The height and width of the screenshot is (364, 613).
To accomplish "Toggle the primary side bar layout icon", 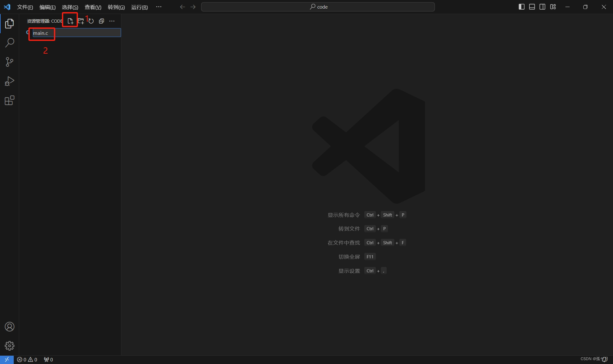I will point(521,7).
